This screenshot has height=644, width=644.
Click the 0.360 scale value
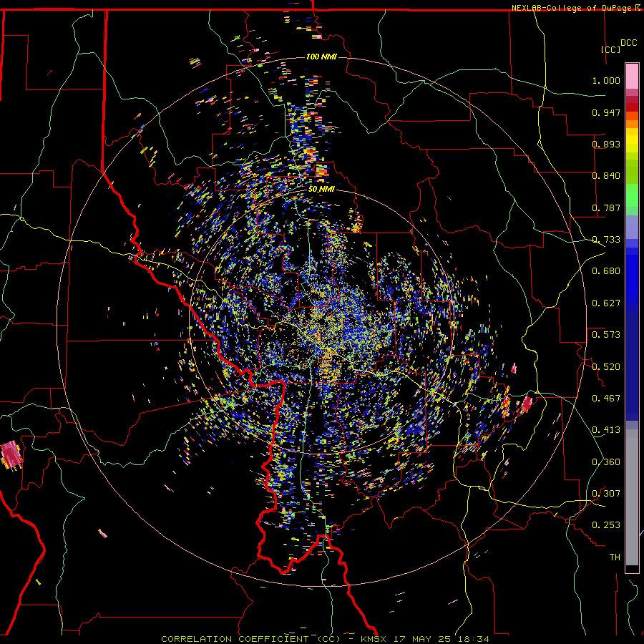click(606, 462)
